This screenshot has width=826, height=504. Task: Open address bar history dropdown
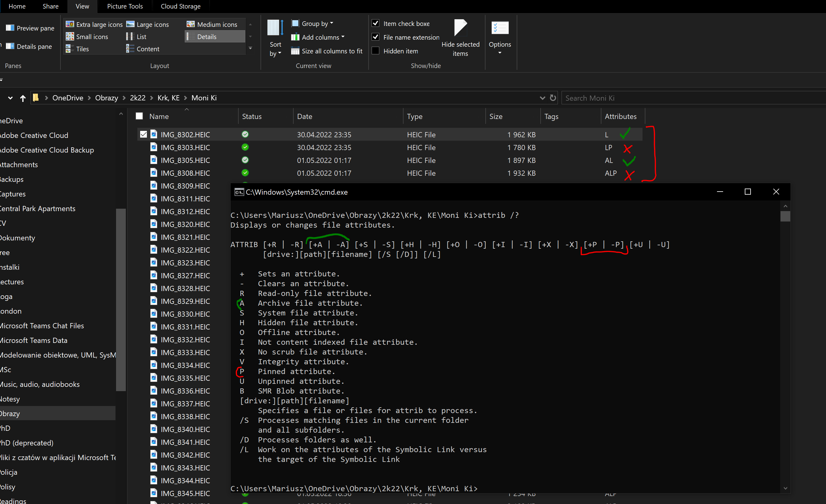coord(542,98)
